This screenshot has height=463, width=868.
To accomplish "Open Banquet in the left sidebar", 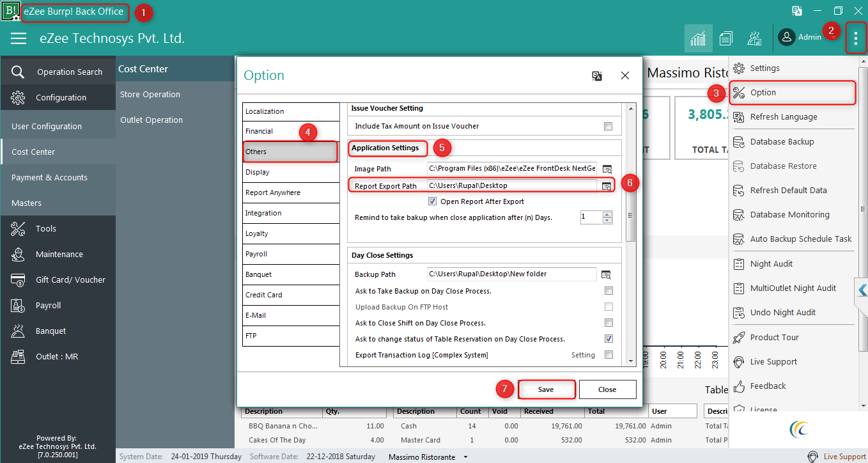I will pyautogui.click(x=58, y=331).
